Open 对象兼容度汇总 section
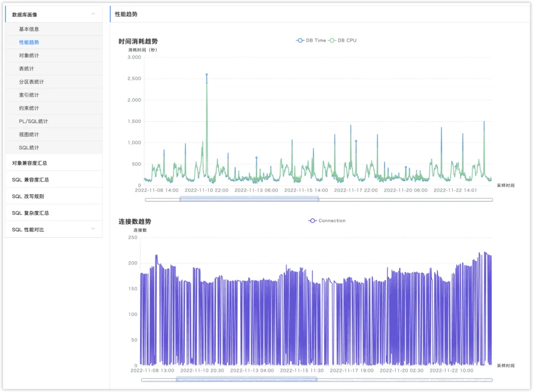533x392 pixels. [x=30, y=163]
